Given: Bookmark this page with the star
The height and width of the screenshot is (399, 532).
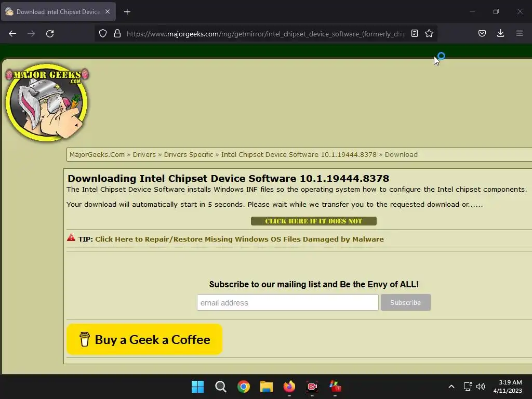Looking at the screenshot, I should click(x=429, y=34).
